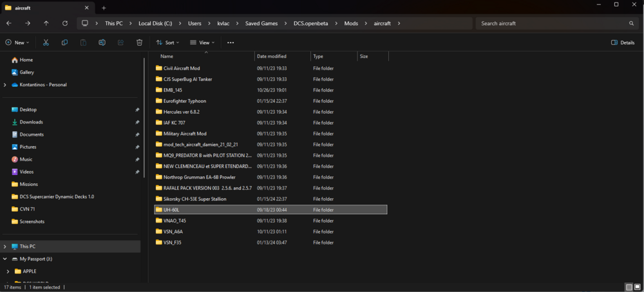Close the aircraft tab

coord(87,8)
